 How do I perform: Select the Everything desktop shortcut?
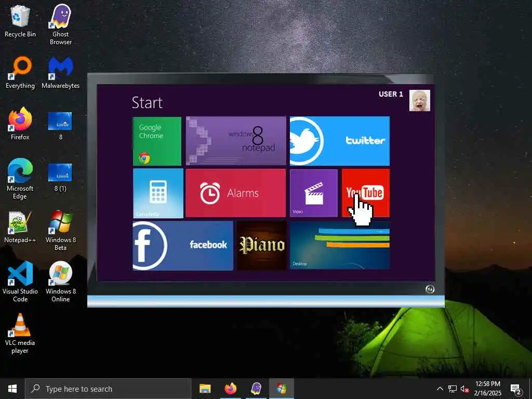pos(20,73)
